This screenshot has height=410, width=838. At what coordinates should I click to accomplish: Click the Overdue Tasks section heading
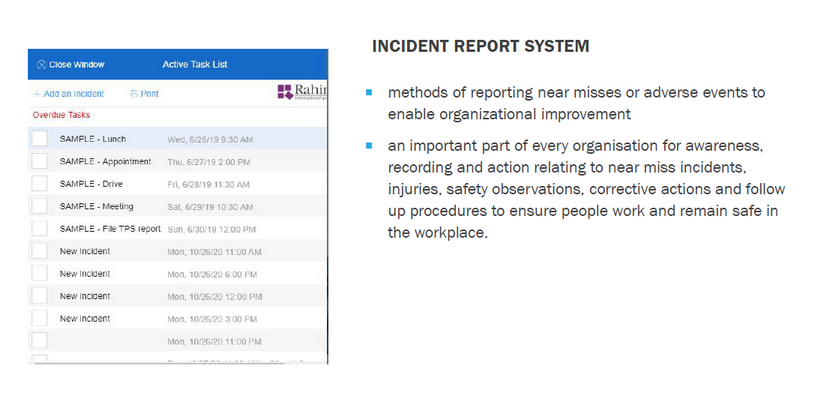61,115
